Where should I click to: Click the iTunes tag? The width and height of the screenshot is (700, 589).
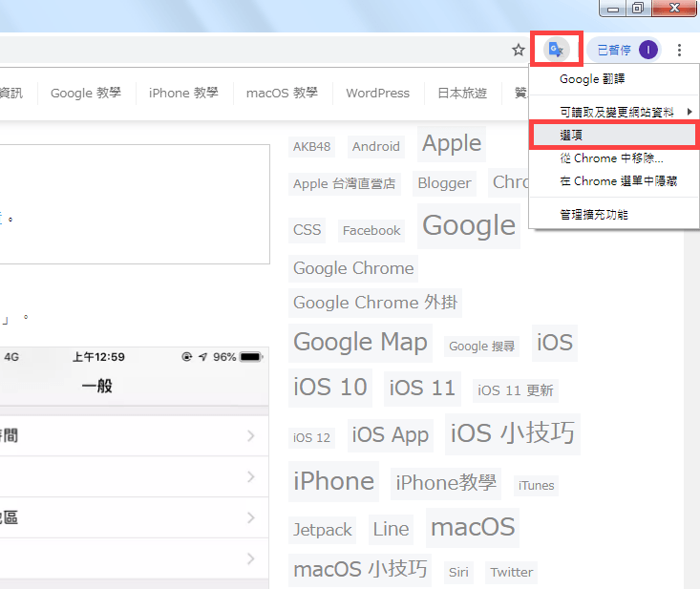point(536,486)
